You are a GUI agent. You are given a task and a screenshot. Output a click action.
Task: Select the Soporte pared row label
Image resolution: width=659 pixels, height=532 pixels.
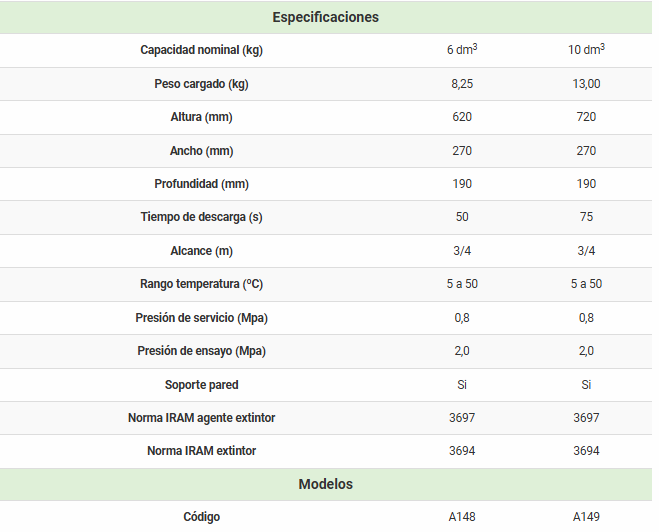[x=201, y=385]
